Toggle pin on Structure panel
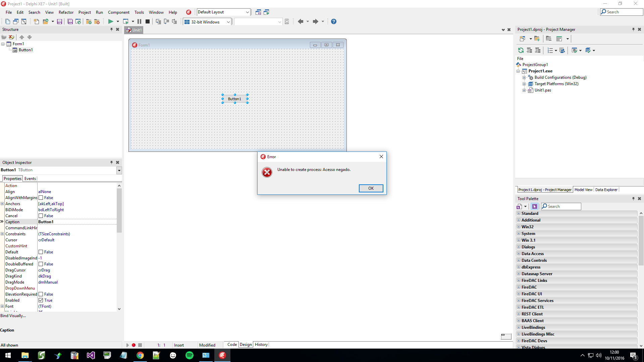Viewport: 644px width, 362px height. coord(112,29)
